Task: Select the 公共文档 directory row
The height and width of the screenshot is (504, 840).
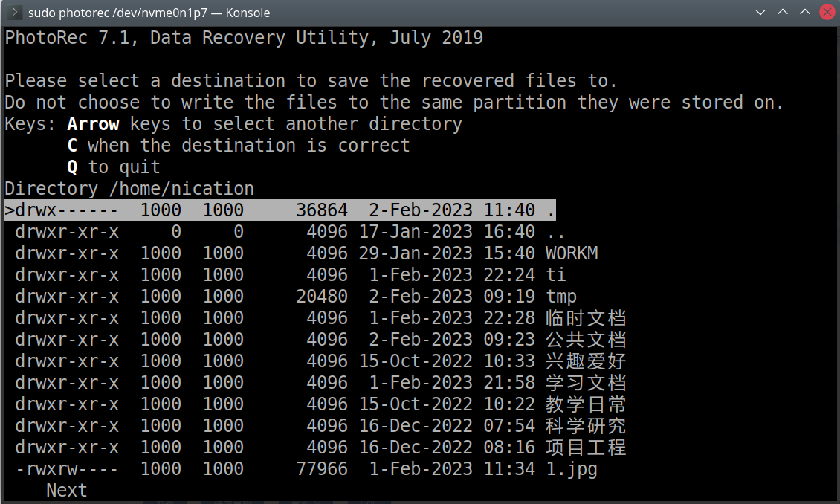Action: point(320,340)
